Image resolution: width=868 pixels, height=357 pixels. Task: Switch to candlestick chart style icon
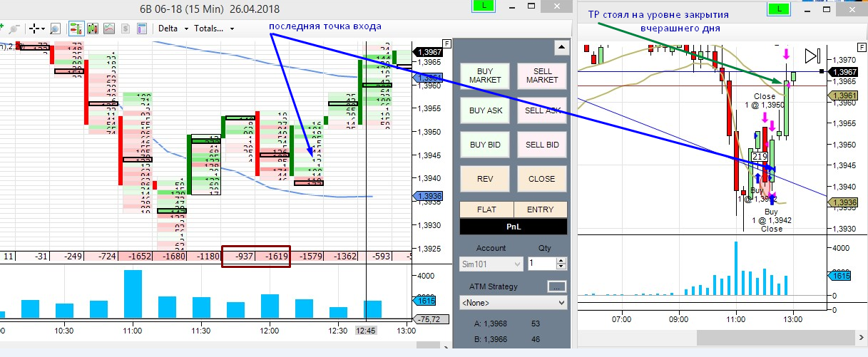point(92,29)
